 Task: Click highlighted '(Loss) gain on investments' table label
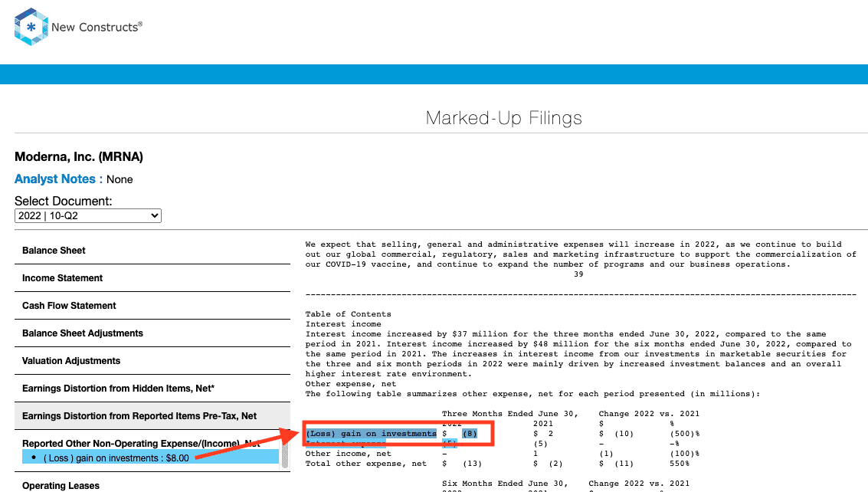(371, 434)
